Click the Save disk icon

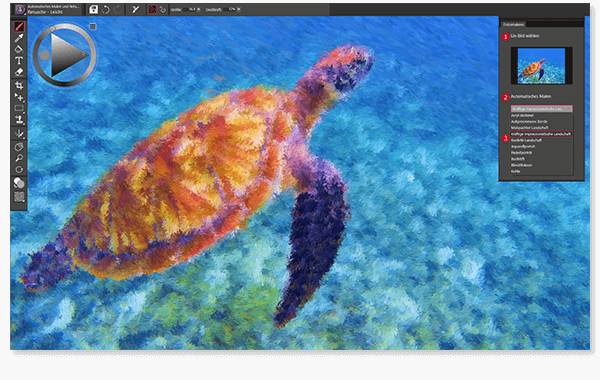click(x=93, y=9)
